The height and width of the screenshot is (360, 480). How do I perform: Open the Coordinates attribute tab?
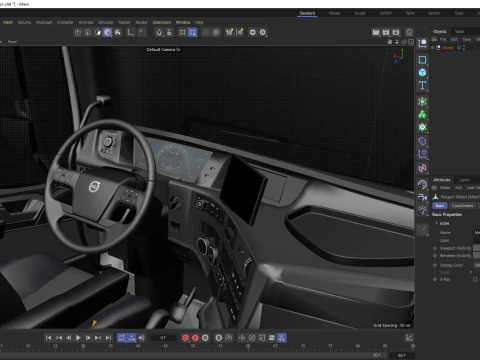pyautogui.click(x=462, y=206)
